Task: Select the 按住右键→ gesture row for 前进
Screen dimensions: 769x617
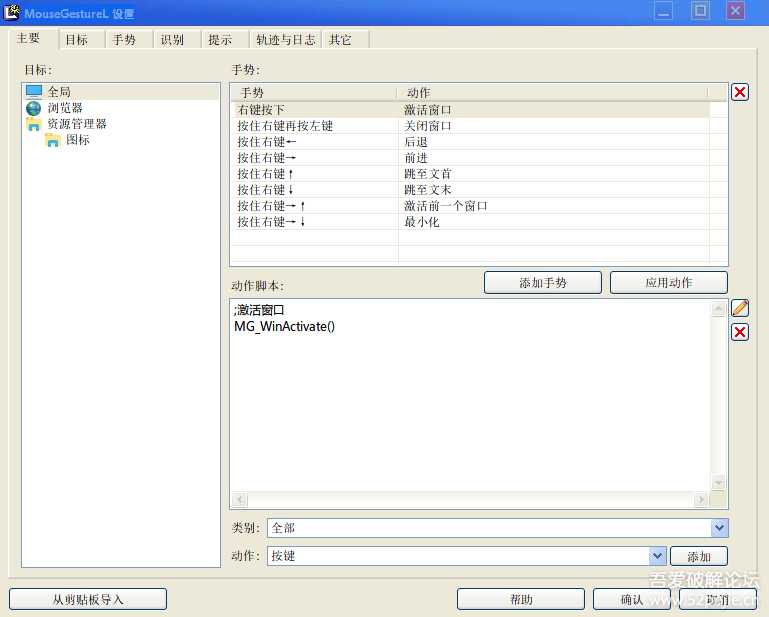Action: (x=470, y=158)
